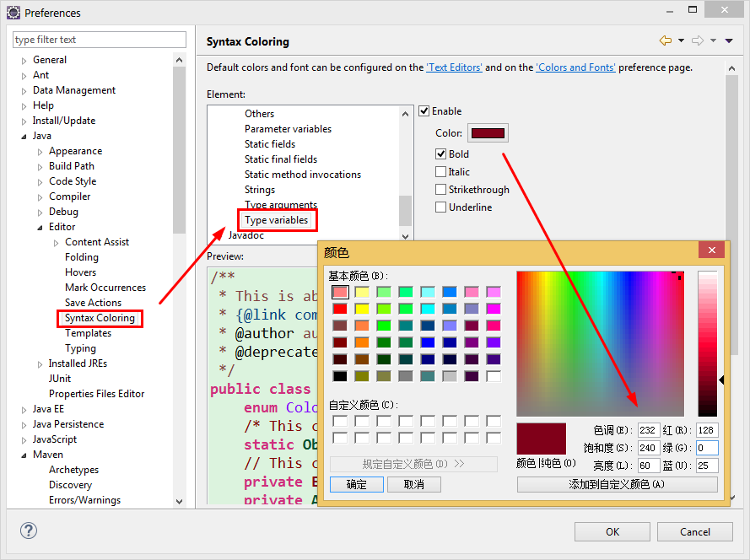Screen dimensions: 750x560
Task: Click the hue-saturation color spectrum area
Action: pos(601,343)
